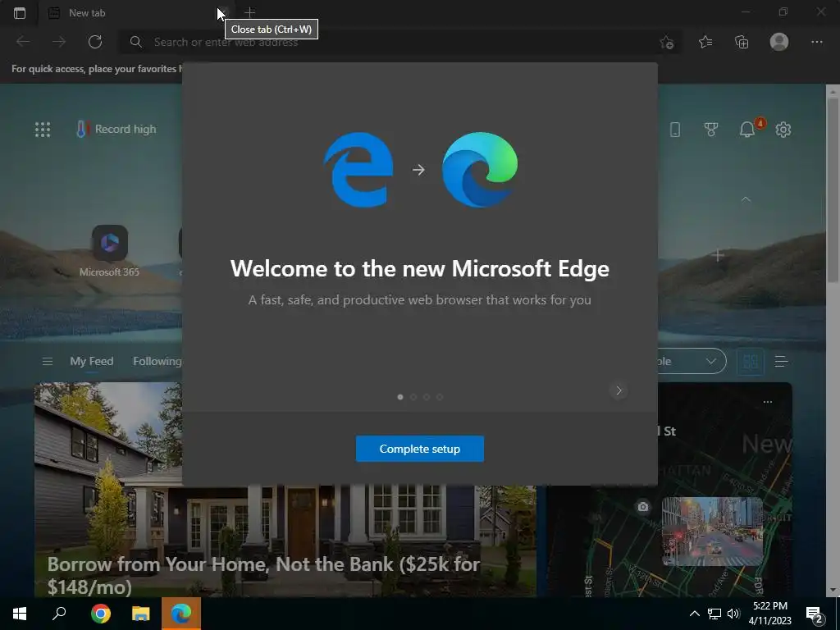
Task: Open the Action Center notifications icon
Action: (815, 614)
